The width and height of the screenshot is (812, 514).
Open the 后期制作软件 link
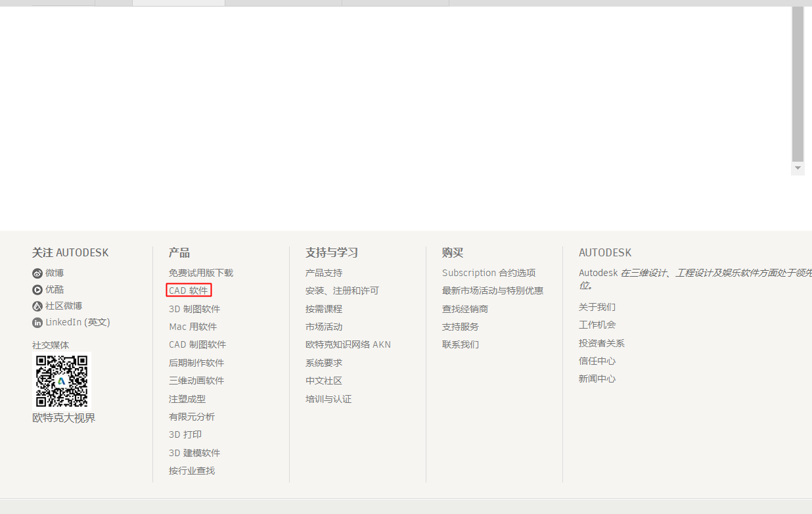196,363
